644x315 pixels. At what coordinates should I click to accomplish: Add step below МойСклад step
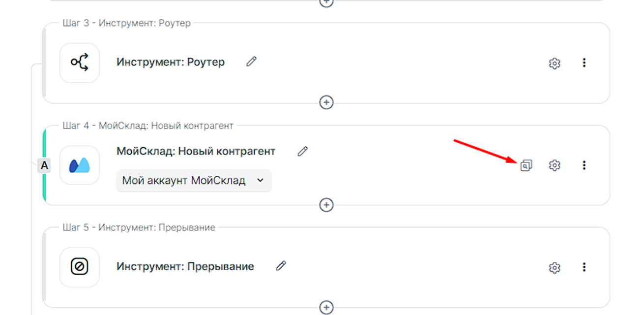pyautogui.click(x=326, y=205)
